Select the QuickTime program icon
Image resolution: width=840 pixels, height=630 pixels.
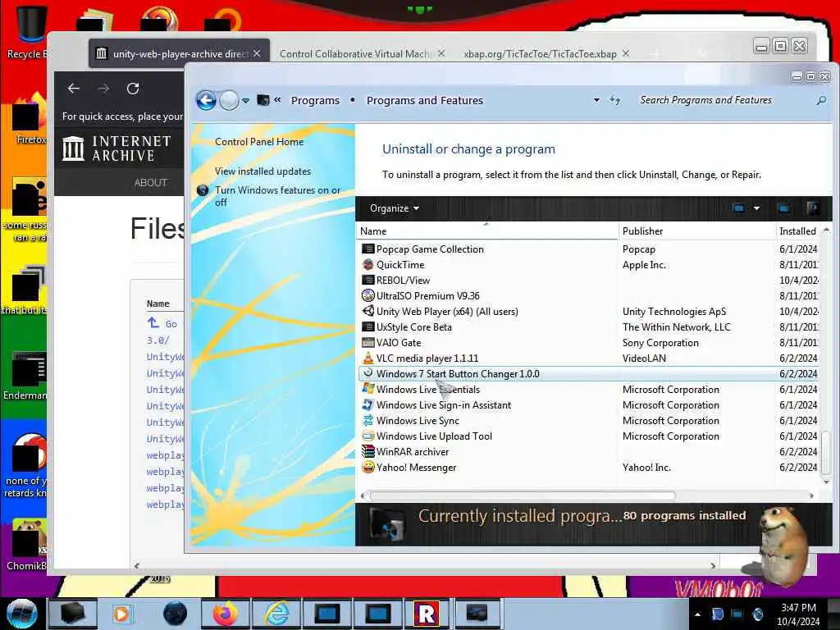(x=367, y=264)
